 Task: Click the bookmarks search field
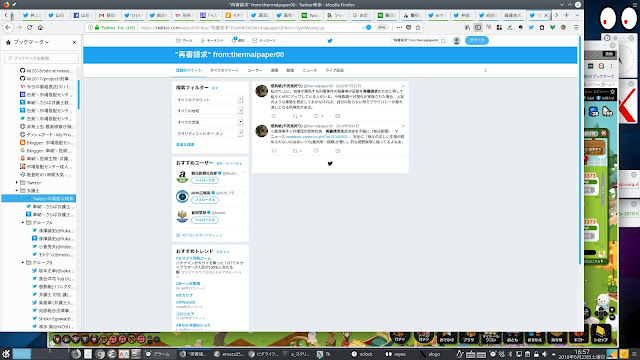click(41, 58)
